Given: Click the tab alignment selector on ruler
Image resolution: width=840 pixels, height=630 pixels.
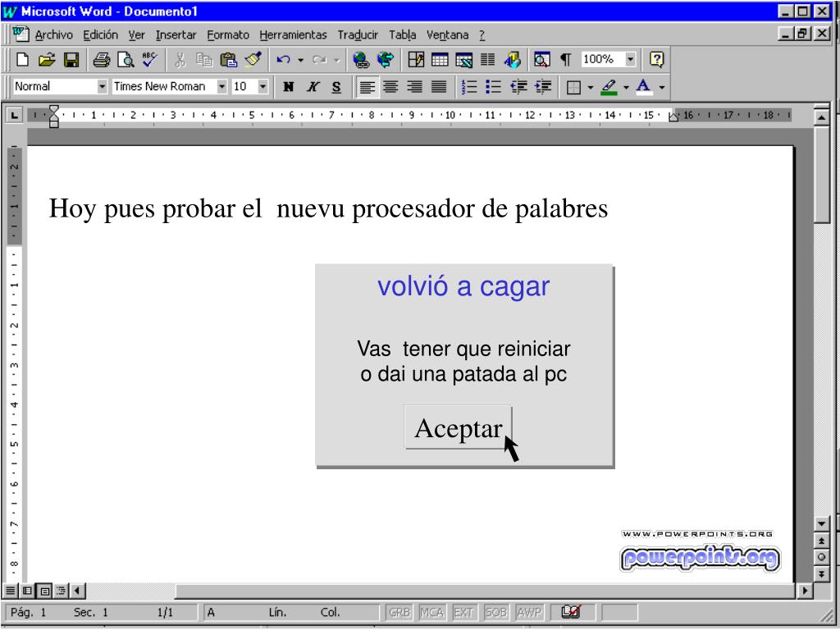Looking at the screenshot, I should point(15,115).
